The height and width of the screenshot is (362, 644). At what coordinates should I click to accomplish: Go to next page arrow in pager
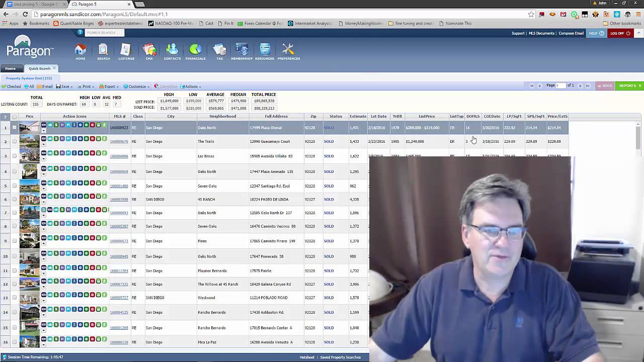580,85
